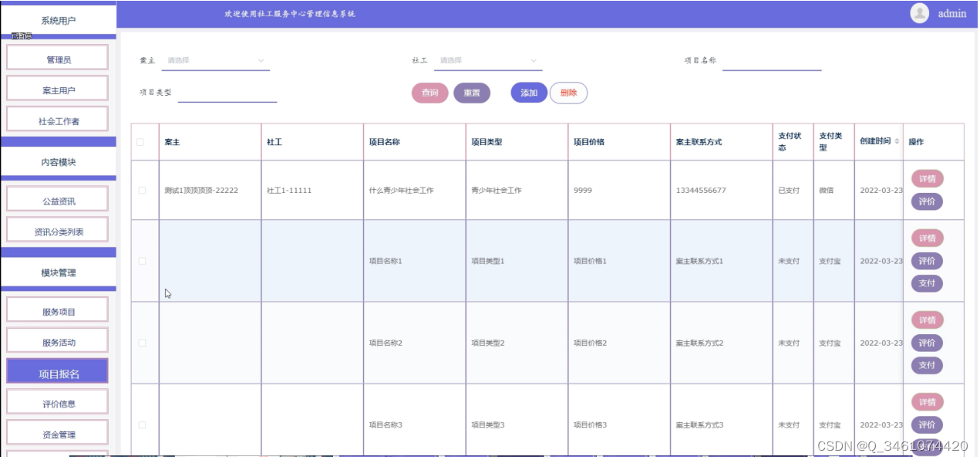This screenshot has width=980, height=460.
Task: Check the row with 什么青少年社会工作
Action: [142, 190]
